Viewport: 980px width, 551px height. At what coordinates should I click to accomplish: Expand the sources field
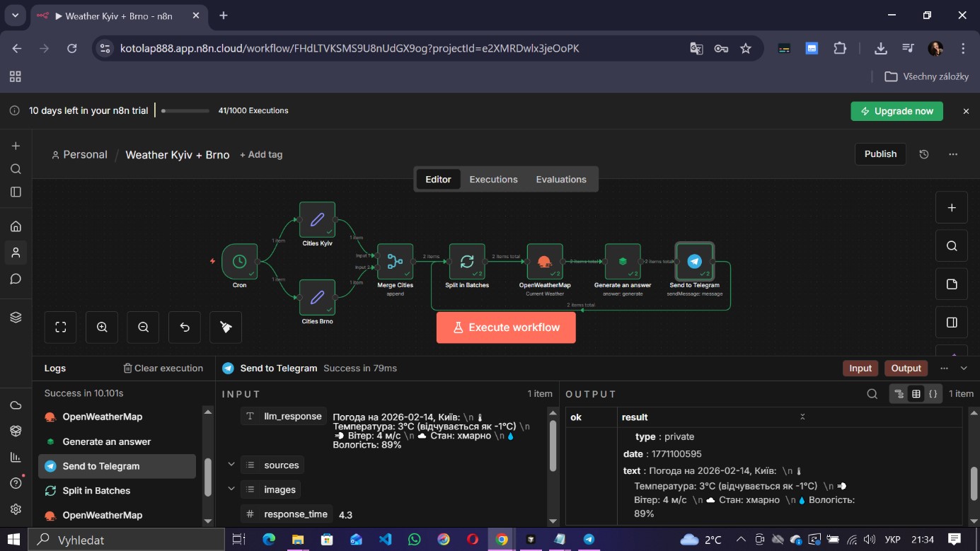231,465
